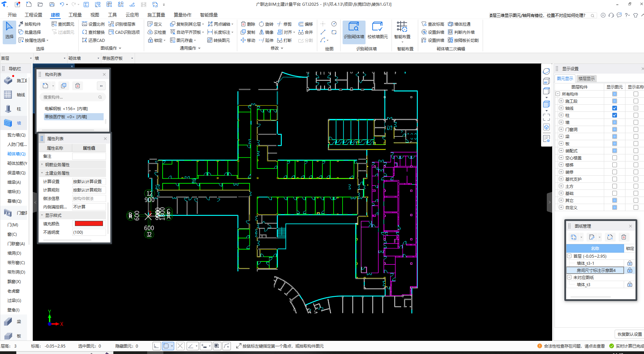
Task: Open the 视图 ribbon tab
Action: click(x=95, y=15)
